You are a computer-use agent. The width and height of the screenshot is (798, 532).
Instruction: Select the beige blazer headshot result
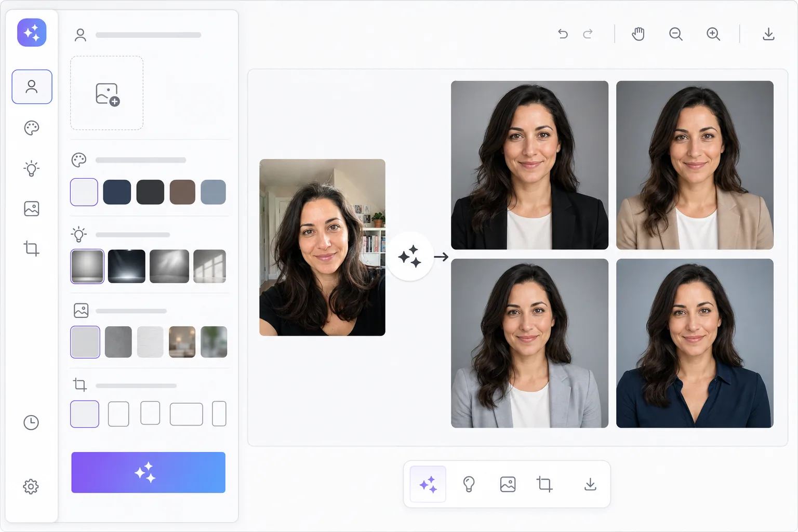pos(695,165)
